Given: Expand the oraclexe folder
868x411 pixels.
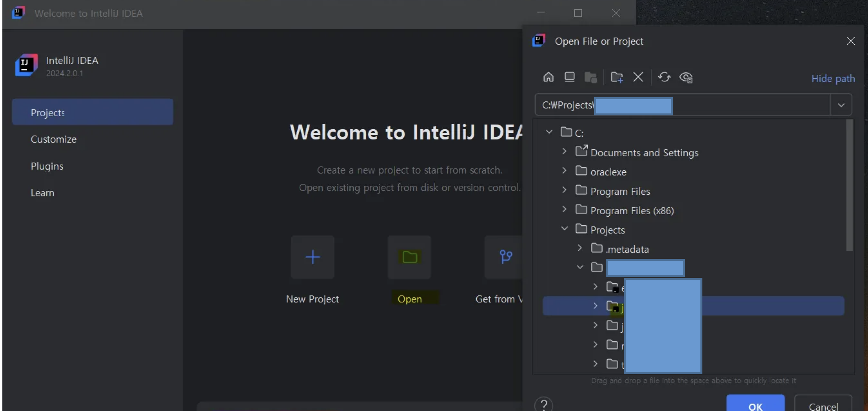Looking at the screenshot, I should click(564, 171).
